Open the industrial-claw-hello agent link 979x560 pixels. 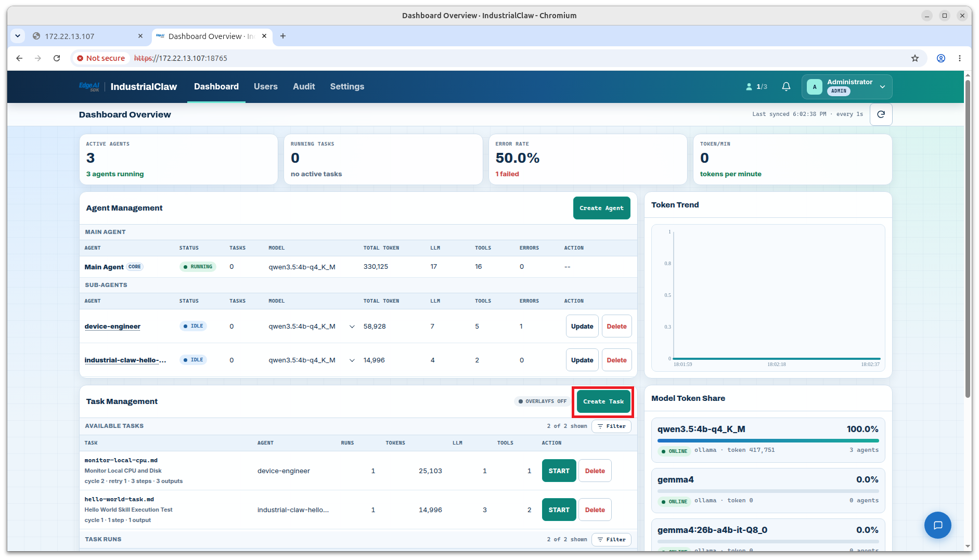coord(125,360)
